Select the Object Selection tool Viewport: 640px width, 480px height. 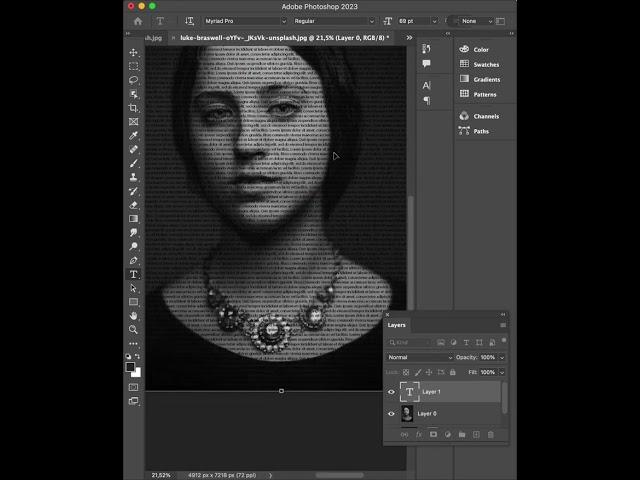(133, 94)
